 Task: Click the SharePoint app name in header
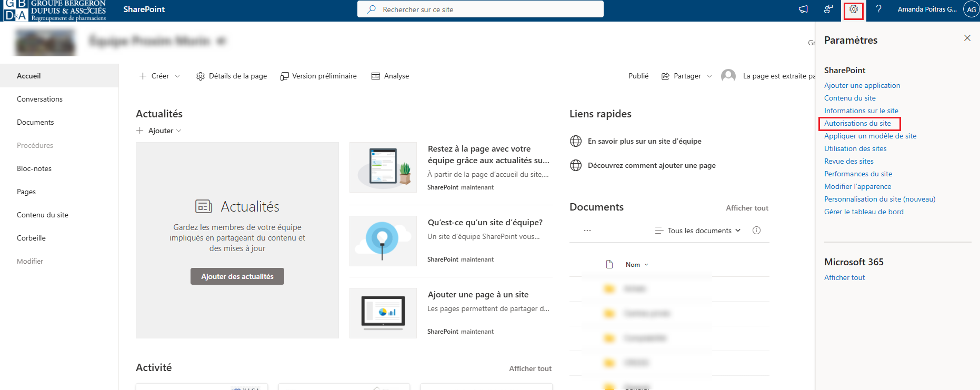tap(144, 9)
